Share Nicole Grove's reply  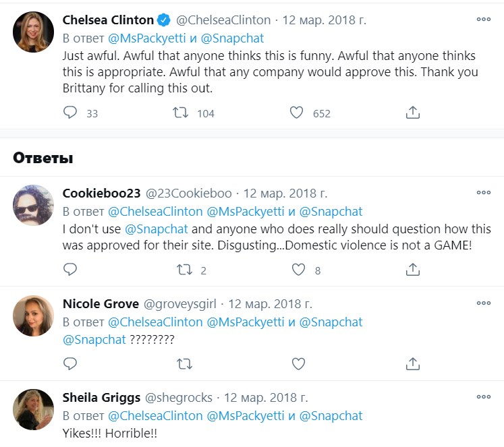pos(413,364)
